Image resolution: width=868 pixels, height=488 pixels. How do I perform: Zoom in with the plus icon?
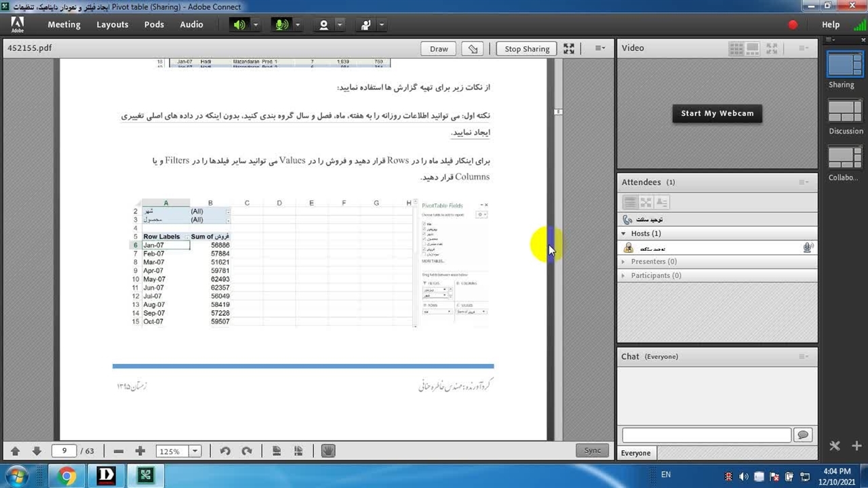(x=140, y=451)
